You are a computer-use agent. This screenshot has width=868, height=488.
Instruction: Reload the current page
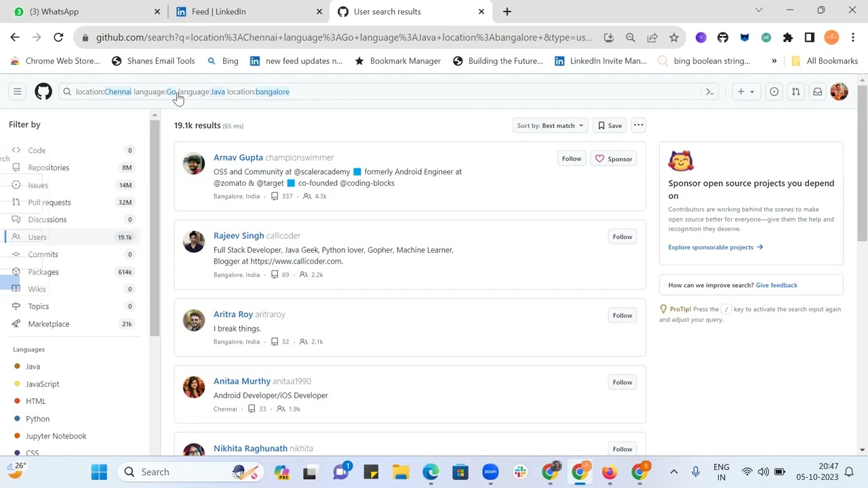click(58, 37)
